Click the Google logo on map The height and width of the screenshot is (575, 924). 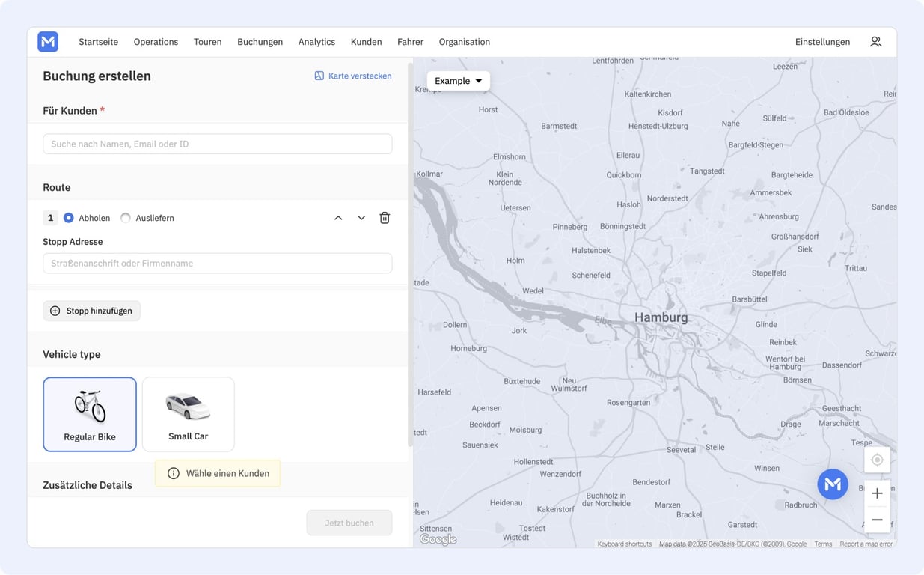point(438,539)
